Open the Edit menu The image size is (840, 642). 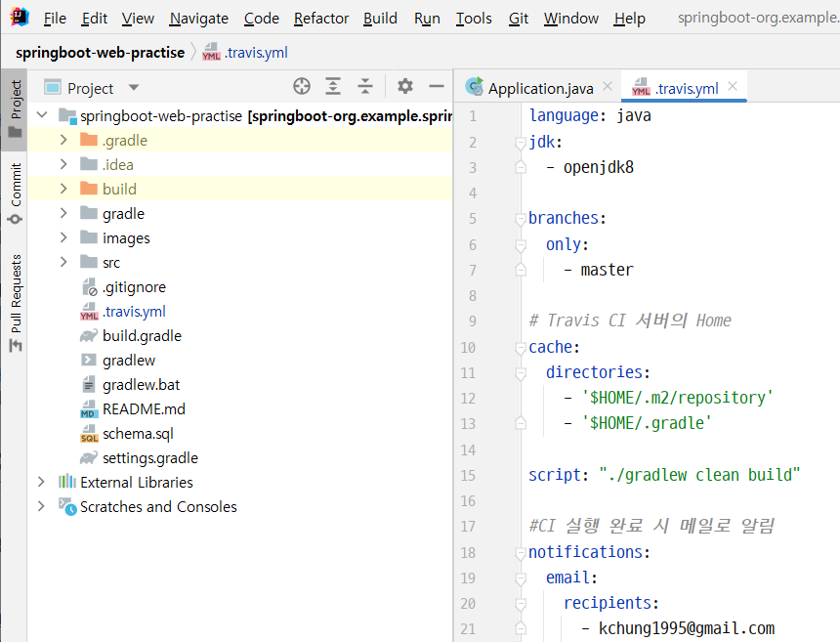coord(95,19)
